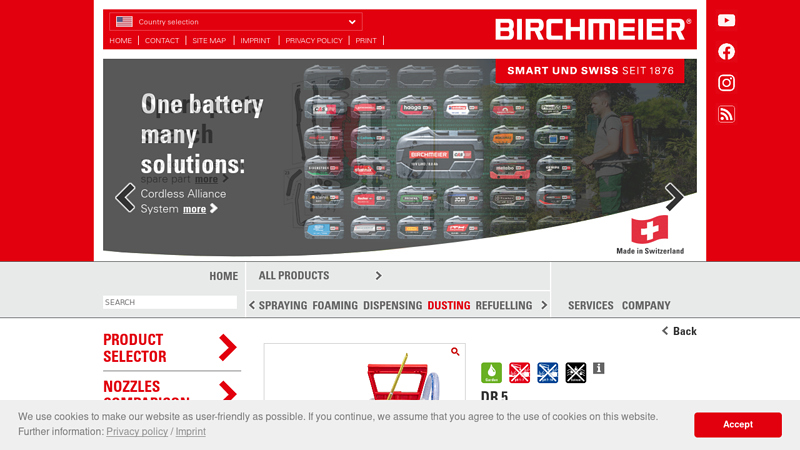Image resolution: width=800 pixels, height=450 pixels.
Task: Click the Back link
Action: (x=684, y=331)
